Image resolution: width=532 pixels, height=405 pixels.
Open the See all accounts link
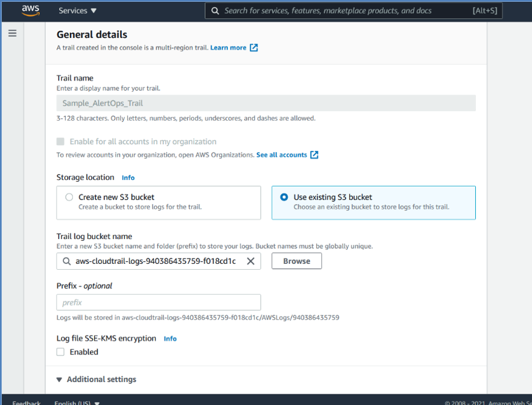click(x=281, y=155)
